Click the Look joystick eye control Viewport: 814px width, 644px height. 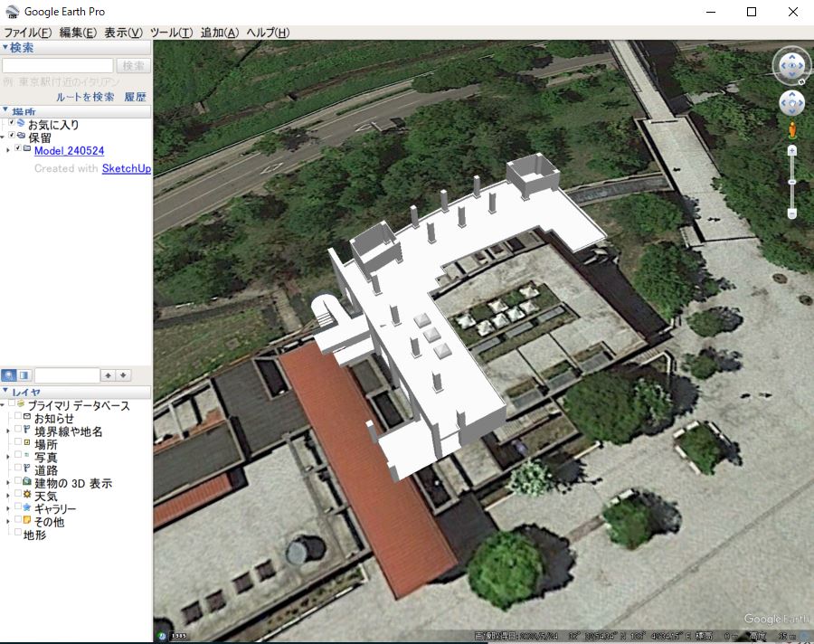click(x=791, y=66)
